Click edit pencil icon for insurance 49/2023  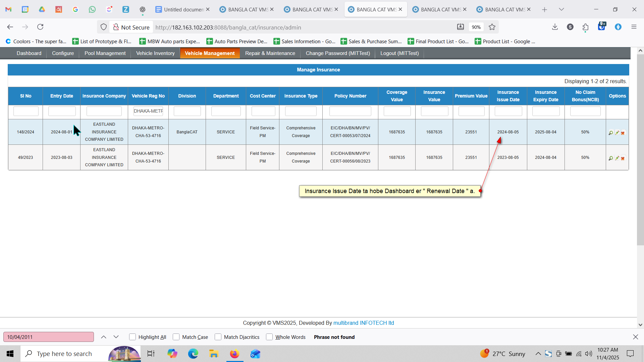click(617, 158)
